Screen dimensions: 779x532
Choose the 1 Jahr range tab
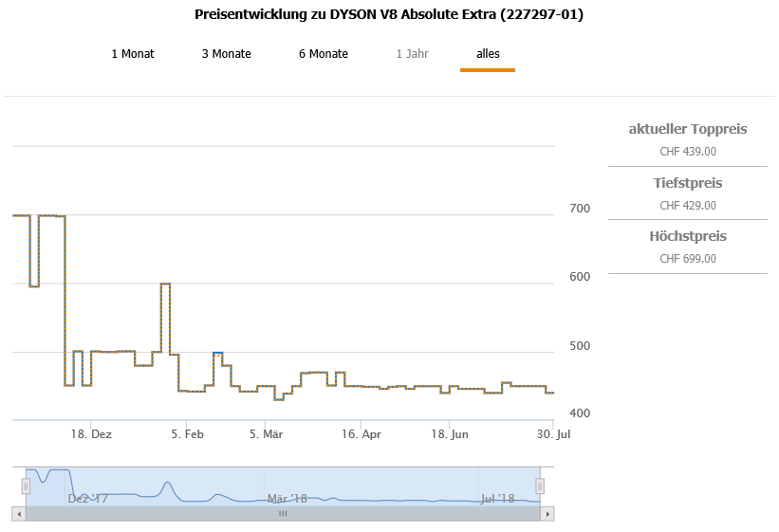(x=412, y=54)
